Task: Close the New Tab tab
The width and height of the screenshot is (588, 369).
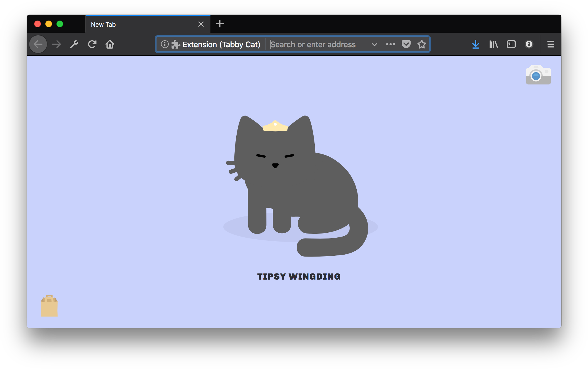Action: coord(201,24)
